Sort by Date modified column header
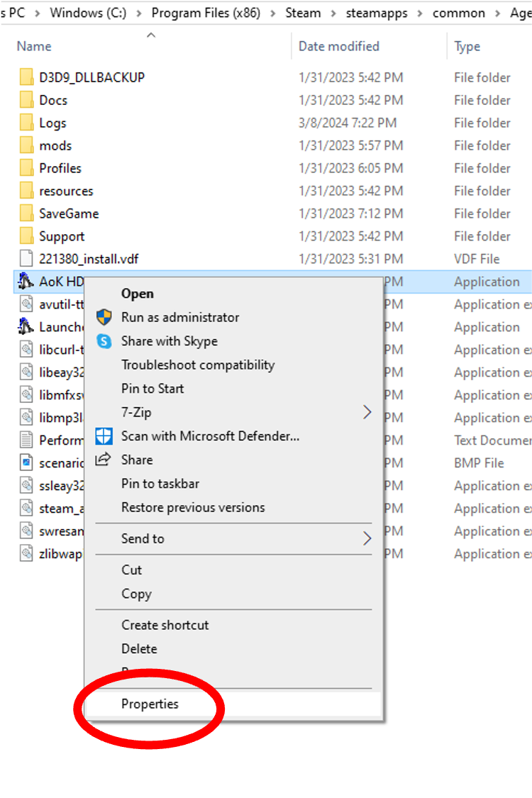 (x=338, y=46)
